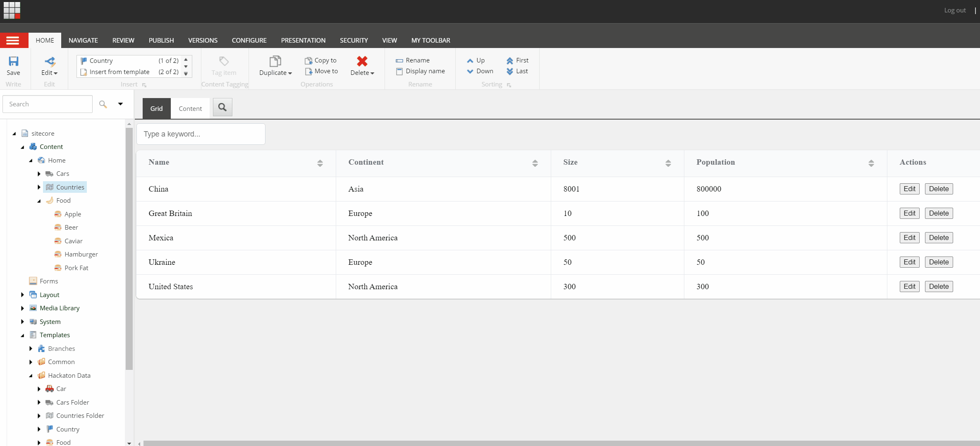
Task: Switch to the Content tab
Action: (x=190, y=108)
